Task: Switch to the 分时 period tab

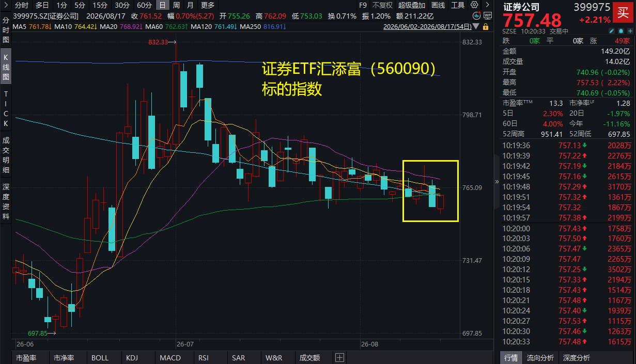Action: click(22, 5)
